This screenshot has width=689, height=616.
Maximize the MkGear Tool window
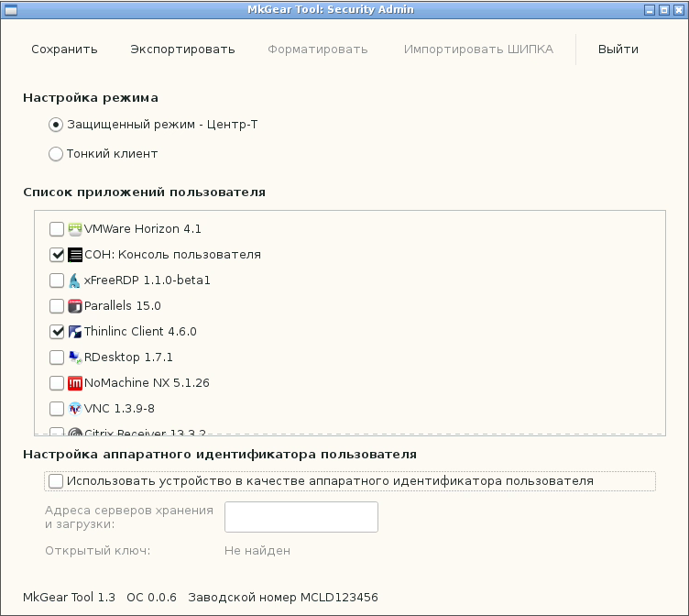point(664,10)
